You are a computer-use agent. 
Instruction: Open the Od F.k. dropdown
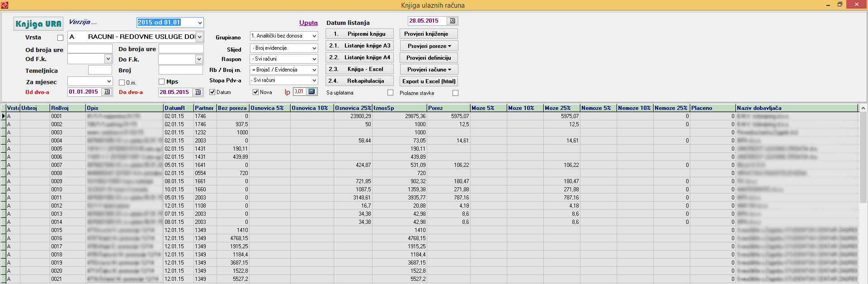click(x=108, y=59)
